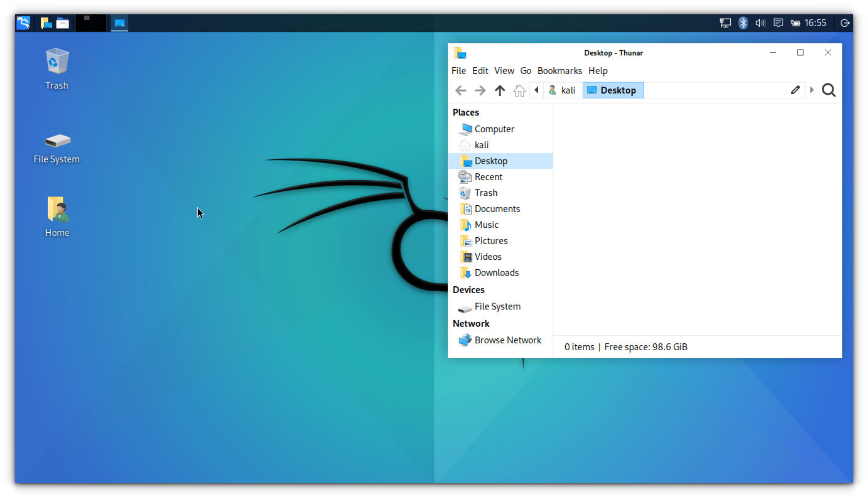The height and width of the screenshot is (499, 868).
Task: Click the home folder toolbar icon
Action: pos(519,90)
